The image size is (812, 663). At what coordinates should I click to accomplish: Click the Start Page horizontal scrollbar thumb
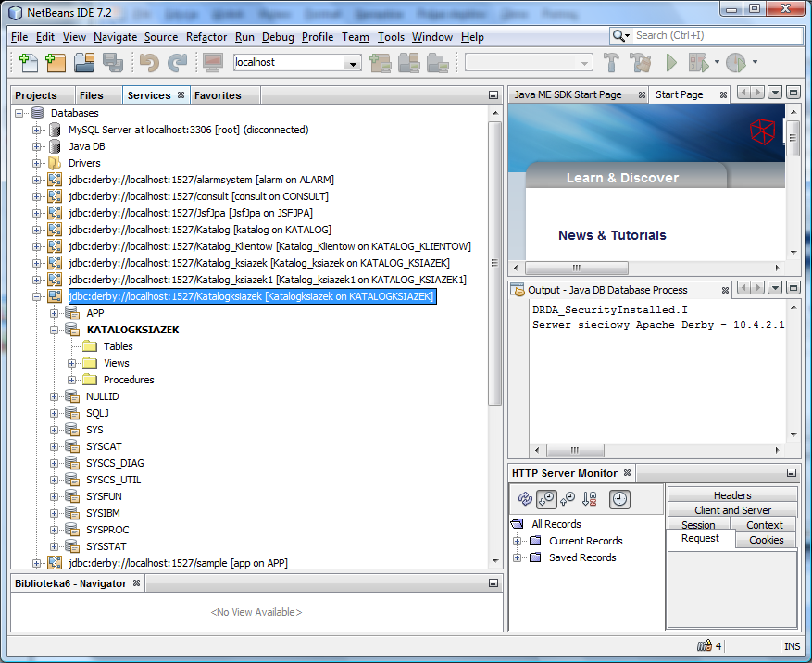point(577,268)
